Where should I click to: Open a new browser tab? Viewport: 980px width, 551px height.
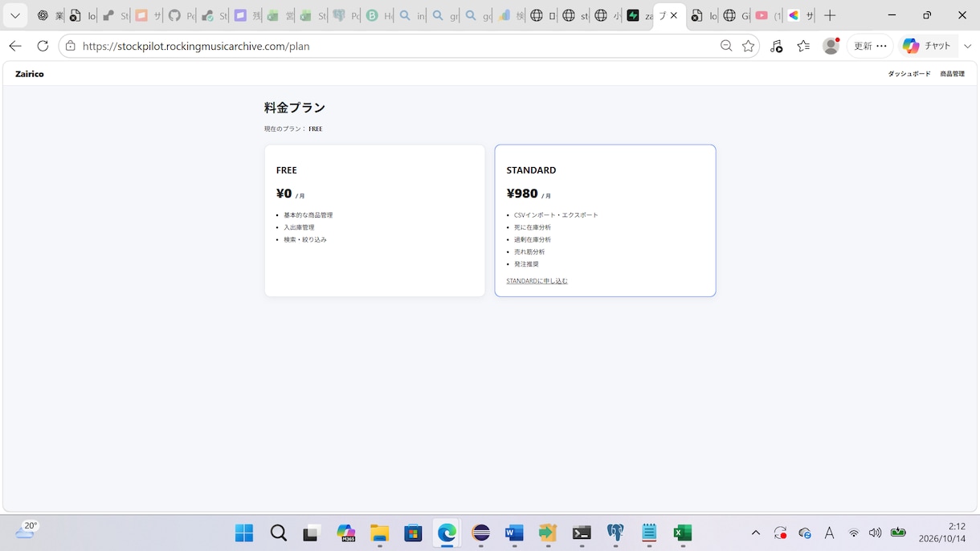(x=830, y=15)
